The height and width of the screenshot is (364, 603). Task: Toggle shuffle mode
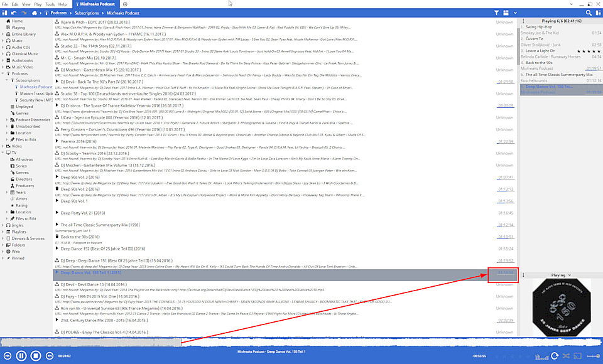pos(566,356)
